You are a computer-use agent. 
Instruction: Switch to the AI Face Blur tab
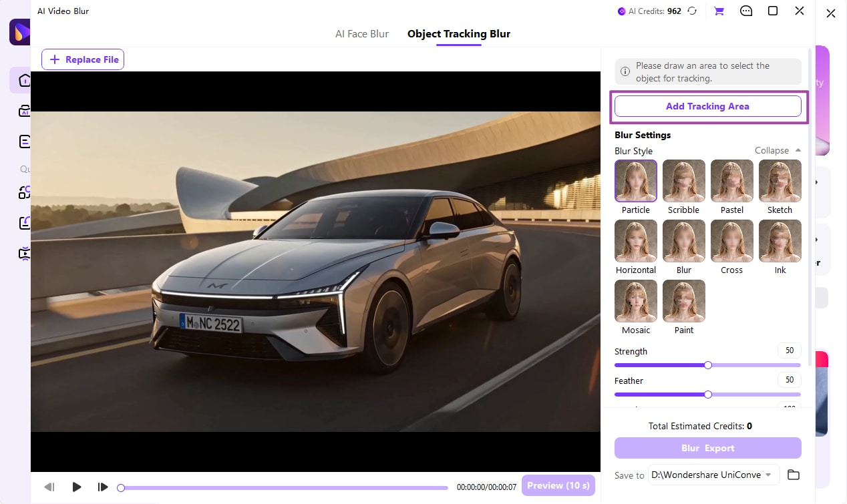362,34
